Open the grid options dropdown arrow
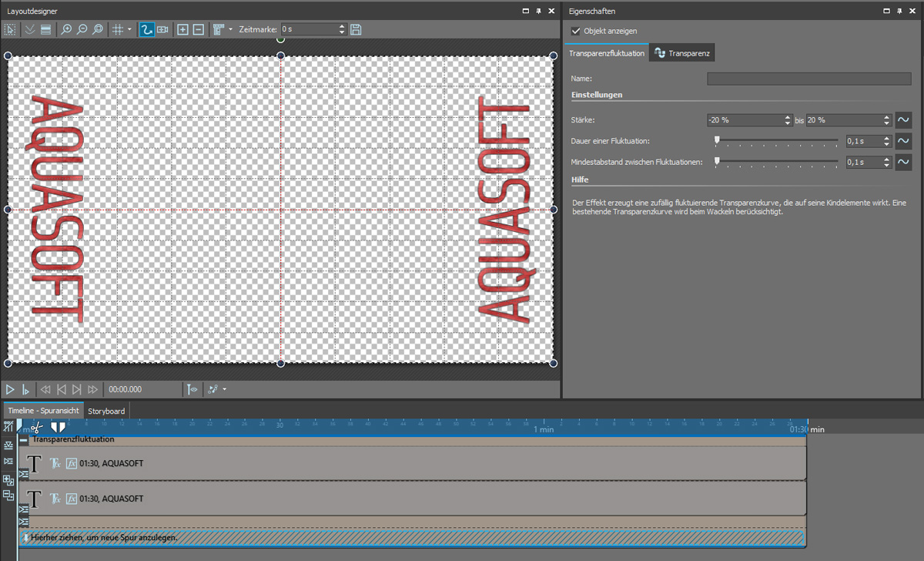 click(129, 29)
